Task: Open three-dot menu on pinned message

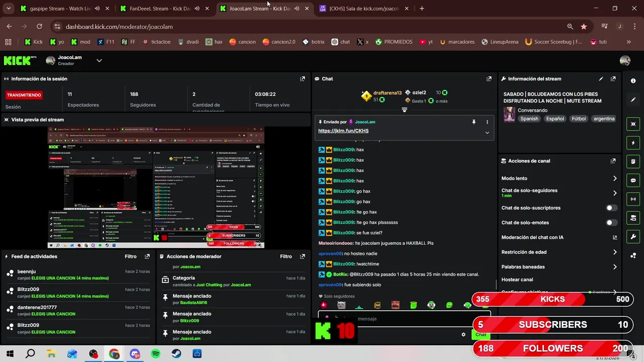Action: pyautogui.click(x=487, y=122)
